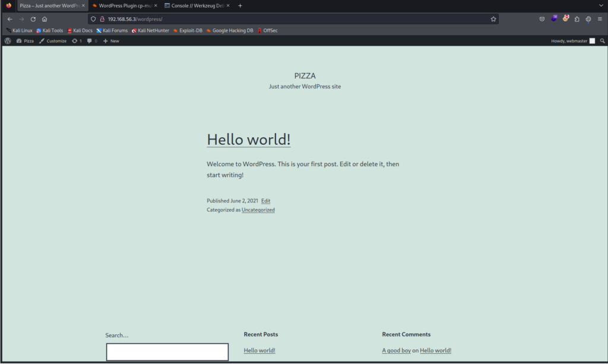This screenshot has width=608, height=364.
Task: Open the Hello world! post heading
Action: click(x=249, y=140)
